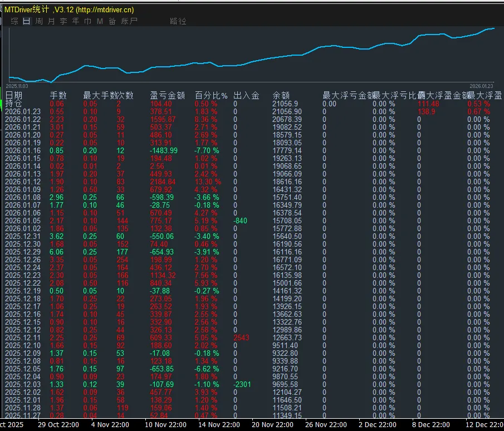Select the 2025.12.11 date row
Viewport: 504px width, 431px height.
click(23, 338)
